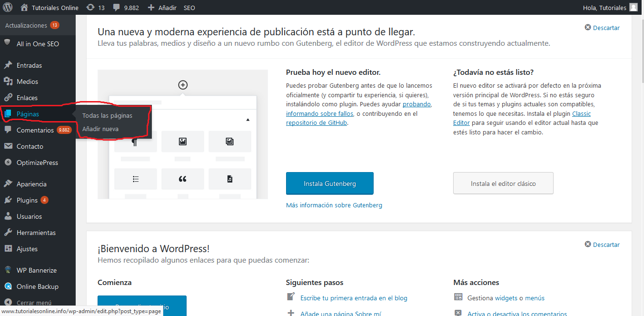The height and width of the screenshot is (316, 644).
Task: Click the OptimizePress icon
Action: click(8, 163)
